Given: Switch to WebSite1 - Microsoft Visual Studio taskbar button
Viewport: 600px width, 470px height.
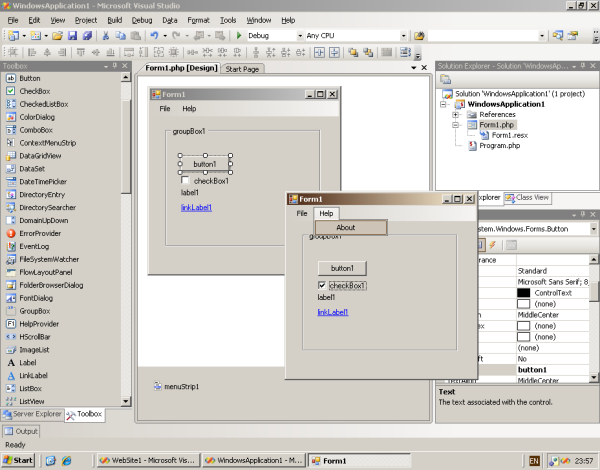Looking at the screenshot, I should point(148,460).
